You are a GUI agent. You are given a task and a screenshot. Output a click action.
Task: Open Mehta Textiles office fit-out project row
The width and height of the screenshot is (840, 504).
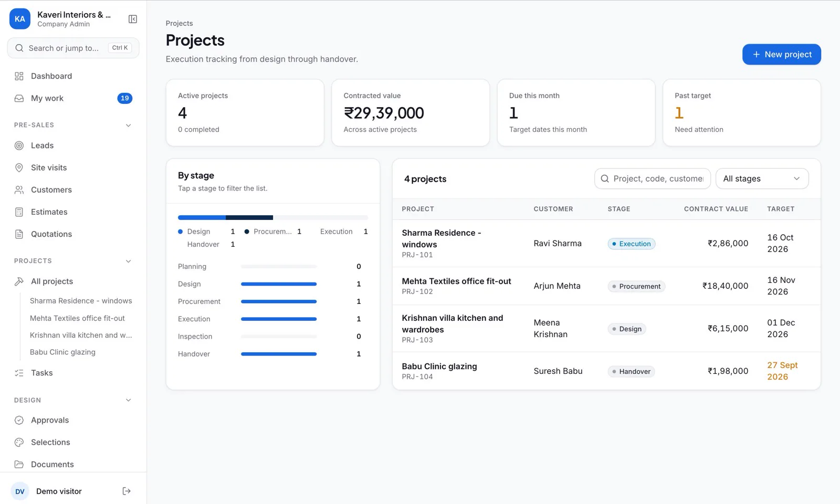pyautogui.click(x=606, y=286)
